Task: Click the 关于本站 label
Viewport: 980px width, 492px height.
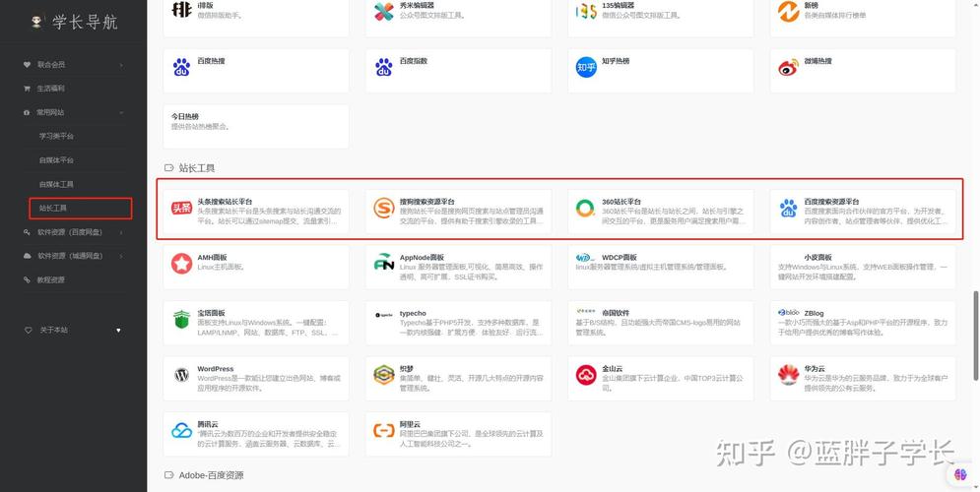Action: [54, 330]
